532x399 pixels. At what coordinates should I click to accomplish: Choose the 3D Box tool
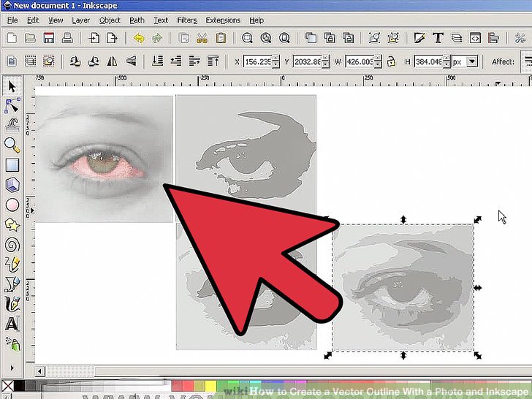coord(12,185)
